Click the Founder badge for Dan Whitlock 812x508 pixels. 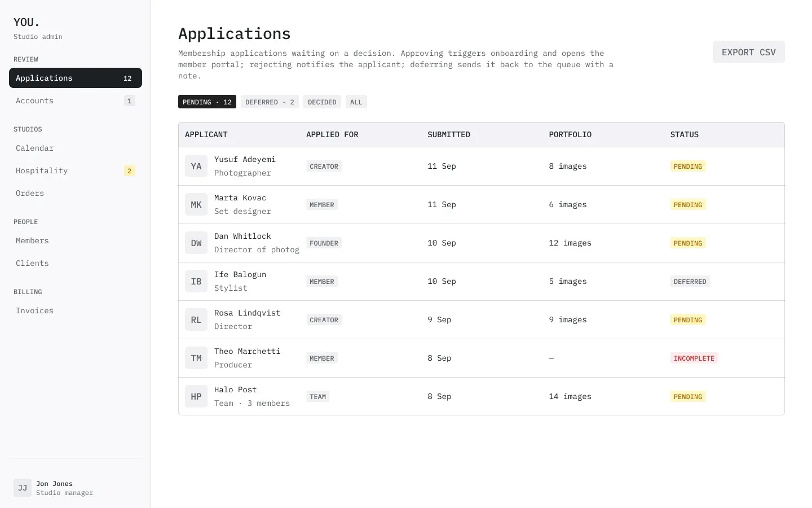coord(324,243)
